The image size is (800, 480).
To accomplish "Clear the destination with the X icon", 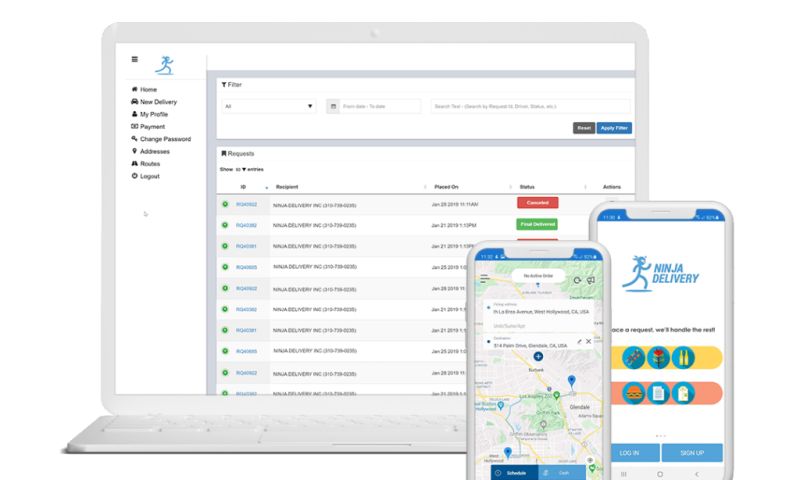I will [589, 342].
